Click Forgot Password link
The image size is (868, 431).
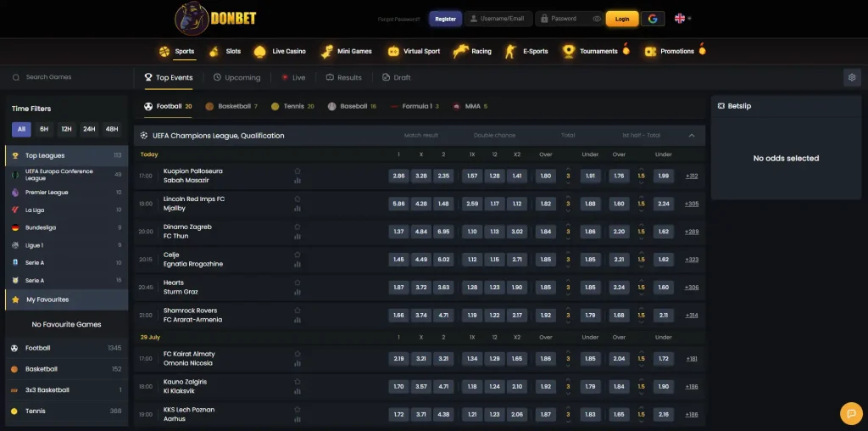pos(398,20)
